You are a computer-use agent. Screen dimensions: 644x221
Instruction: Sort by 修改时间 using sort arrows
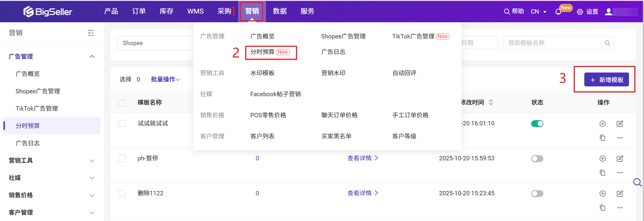(x=491, y=102)
